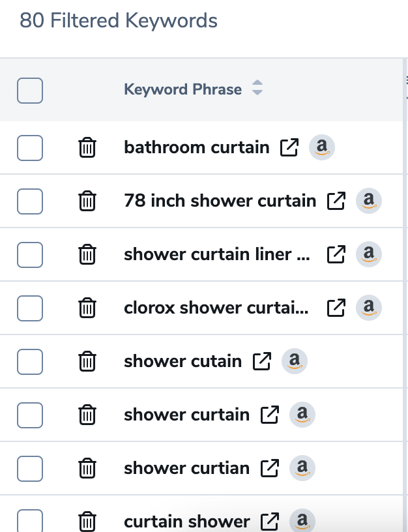Open external link for shower curtain liner
Image resolution: width=408 pixels, height=532 pixels.
336,255
